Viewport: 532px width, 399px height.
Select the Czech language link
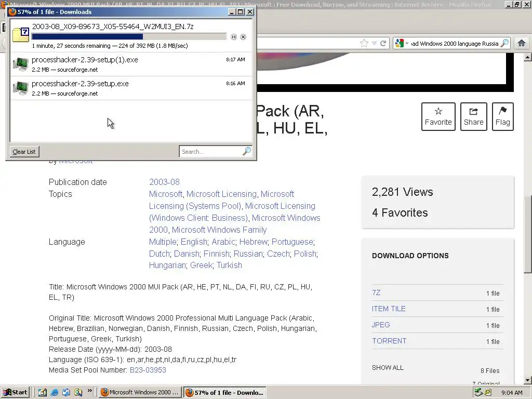point(278,254)
